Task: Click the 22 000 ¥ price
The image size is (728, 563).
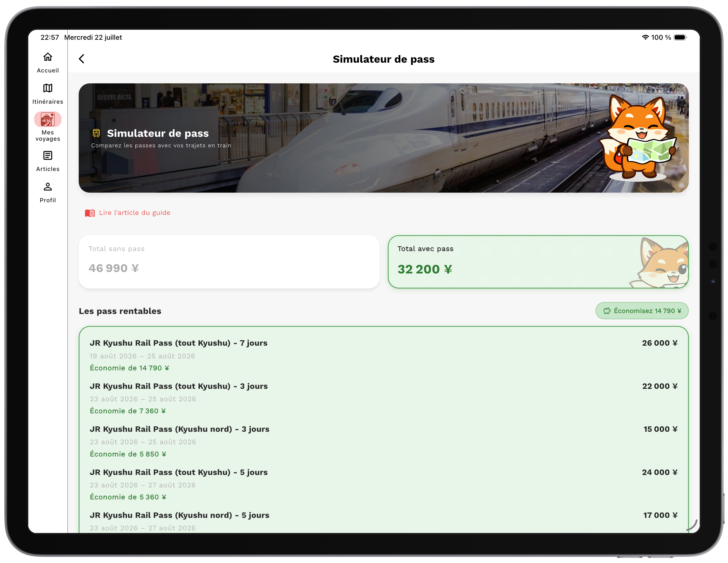Action: pos(660,386)
